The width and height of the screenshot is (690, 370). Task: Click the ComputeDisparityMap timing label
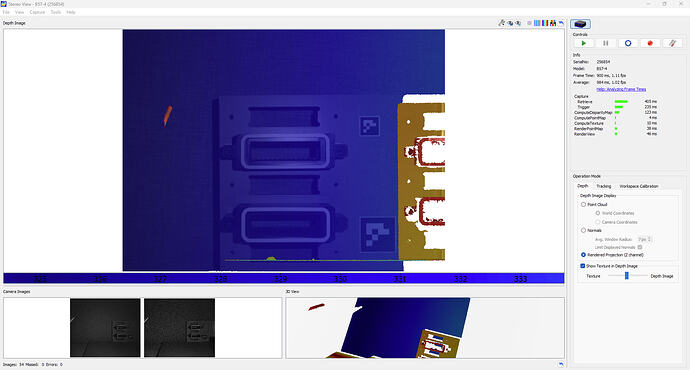[593, 113]
